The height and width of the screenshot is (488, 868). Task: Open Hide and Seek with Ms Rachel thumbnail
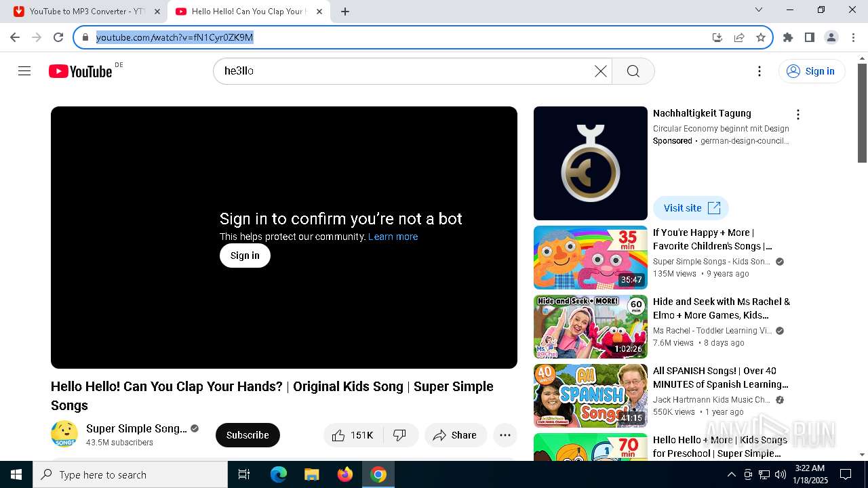591,327
